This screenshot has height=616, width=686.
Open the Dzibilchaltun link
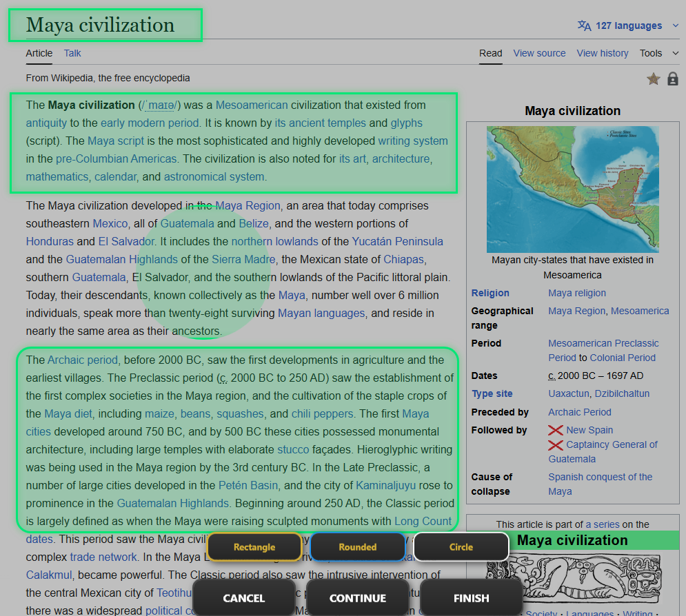pyautogui.click(x=622, y=394)
